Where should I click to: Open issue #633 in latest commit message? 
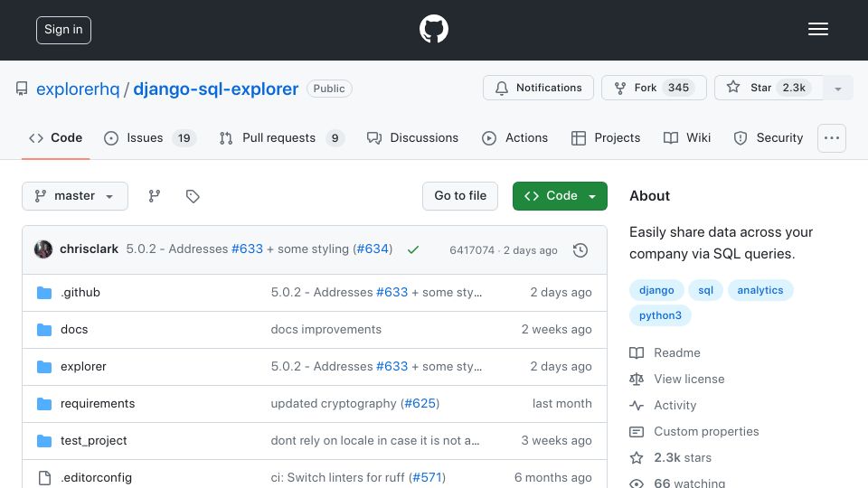[248, 249]
